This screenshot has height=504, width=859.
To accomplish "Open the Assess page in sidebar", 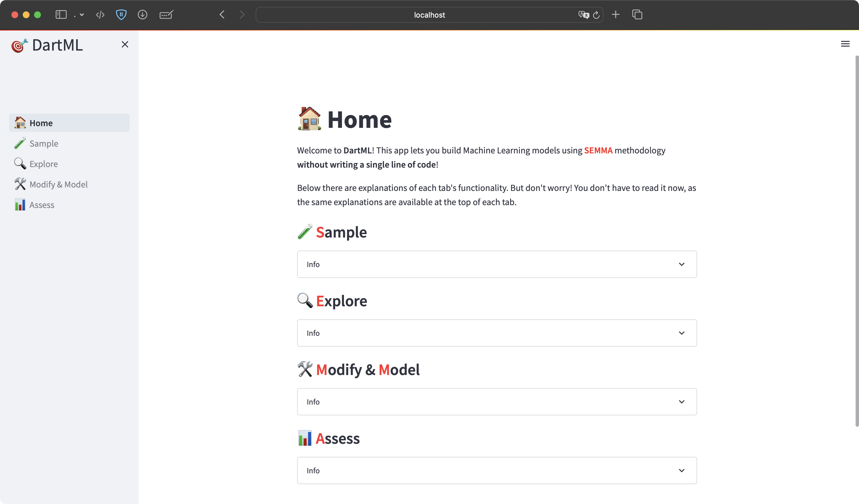I will 69,205.
